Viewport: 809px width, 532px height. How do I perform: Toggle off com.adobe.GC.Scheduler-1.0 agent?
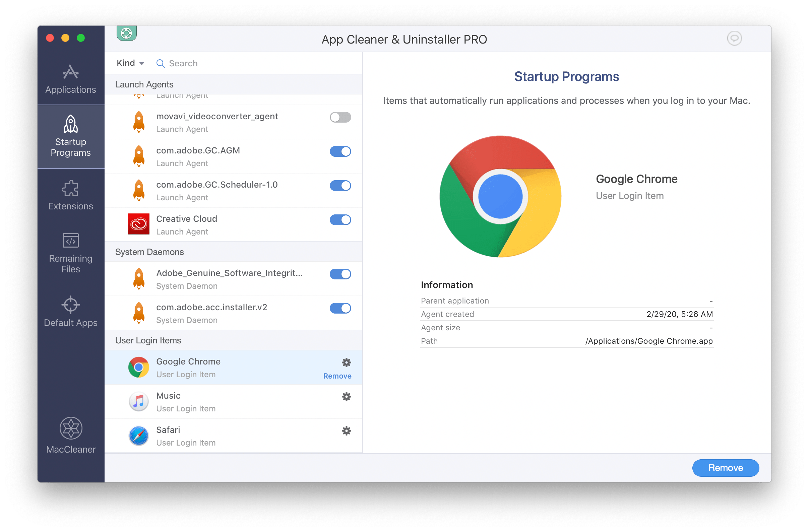(341, 185)
